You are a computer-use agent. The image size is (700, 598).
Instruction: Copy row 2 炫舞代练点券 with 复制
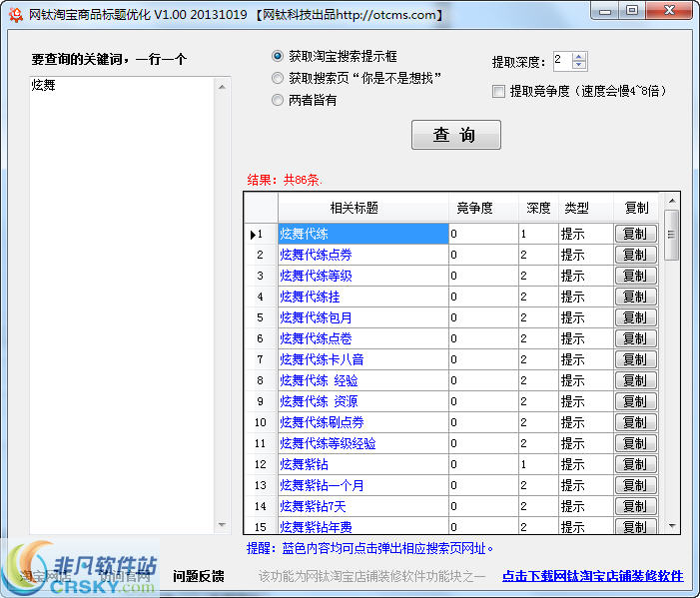tap(636, 255)
